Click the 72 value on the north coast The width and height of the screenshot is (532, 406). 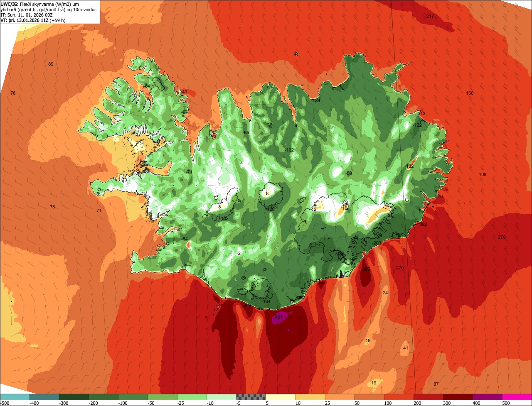(x=214, y=137)
